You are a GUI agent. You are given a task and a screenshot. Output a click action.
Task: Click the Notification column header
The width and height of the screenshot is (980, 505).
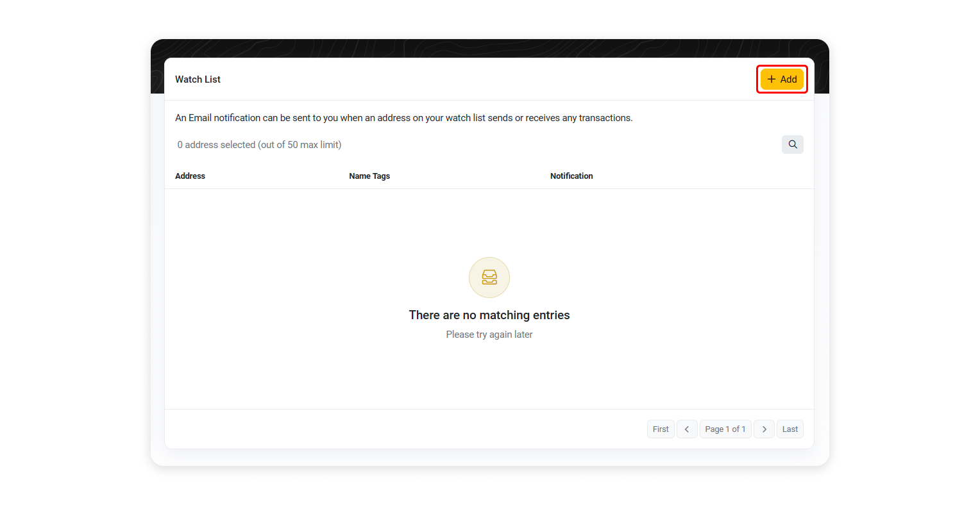point(571,176)
